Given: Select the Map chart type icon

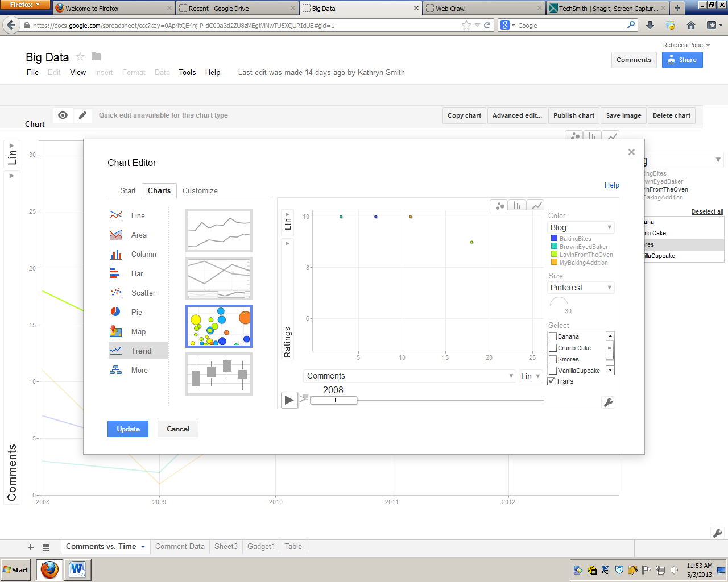Looking at the screenshot, I should (115, 331).
